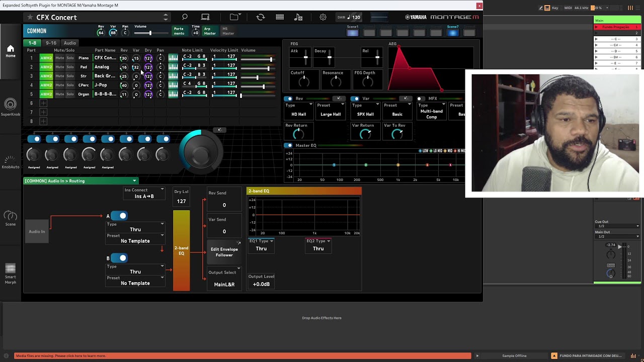Select Scene1 button

(353, 33)
